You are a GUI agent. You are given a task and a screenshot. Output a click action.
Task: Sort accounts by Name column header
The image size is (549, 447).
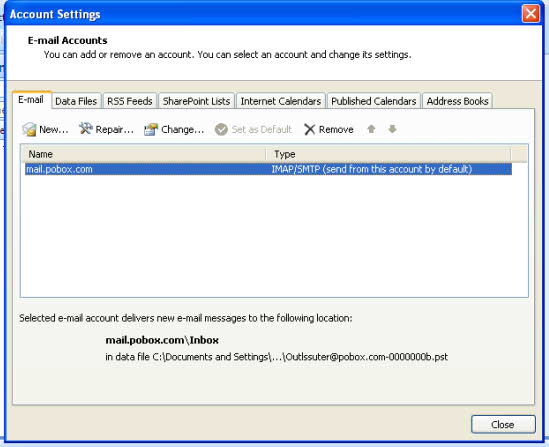pos(144,154)
